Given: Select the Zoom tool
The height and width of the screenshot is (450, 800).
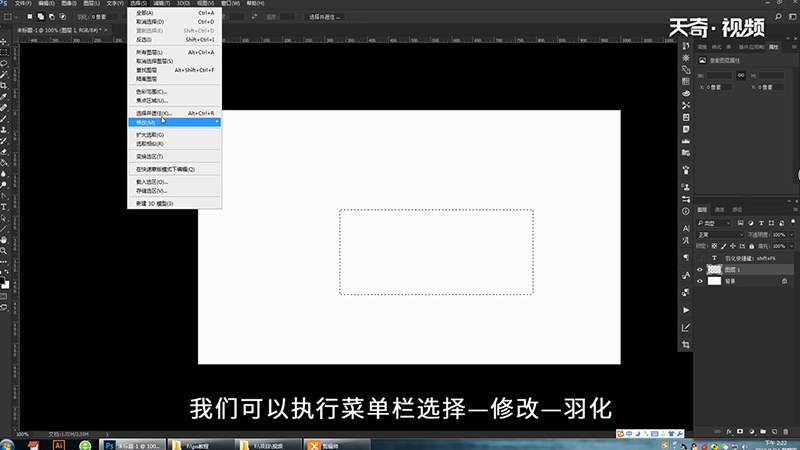Looking at the screenshot, I should coord(4,251).
